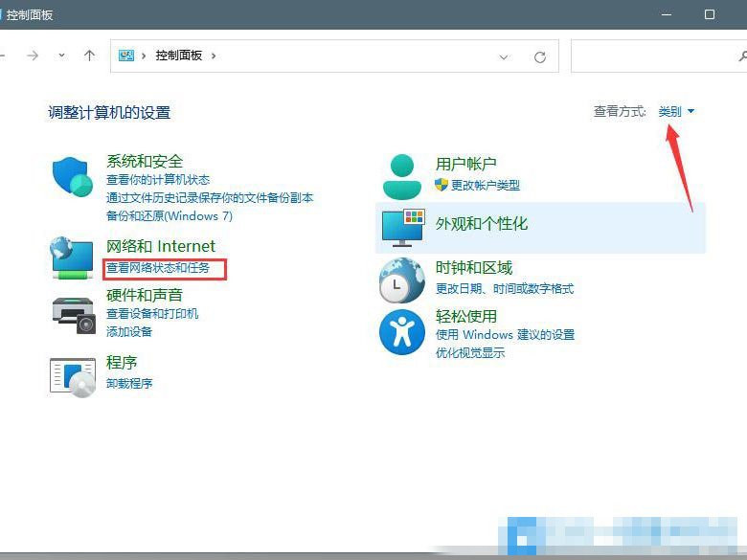Screen dimensions: 747x560
Task: Click the refresh button in address bar
Action: coord(540,56)
